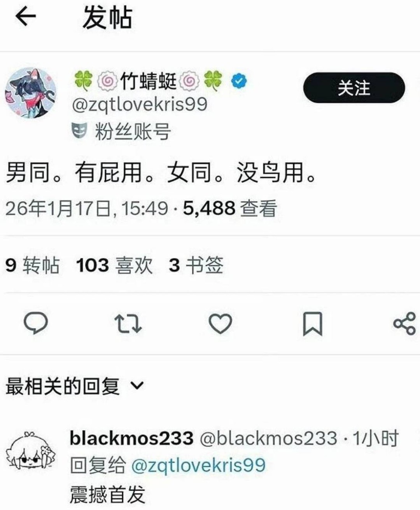
Task: Bookmark the post with bookmark icon
Action: coord(313,324)
